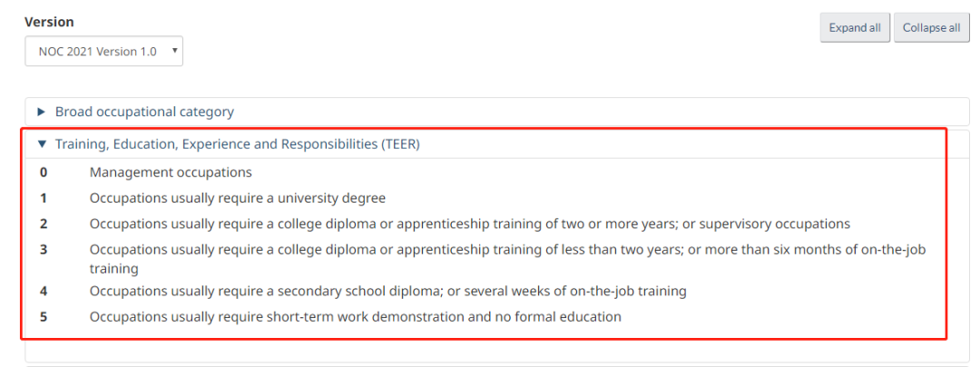Click the Expand all button
980x367 pixels.
point(855,27)
